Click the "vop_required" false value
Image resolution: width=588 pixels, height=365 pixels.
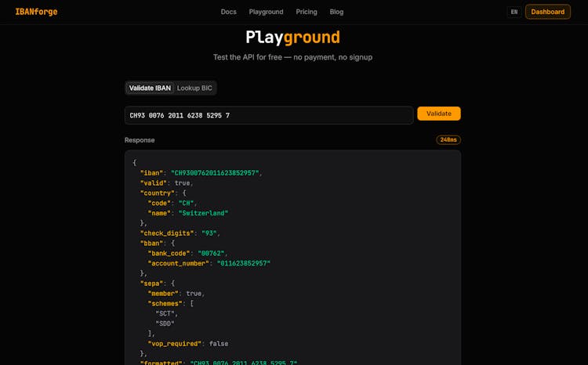point(219,344)
